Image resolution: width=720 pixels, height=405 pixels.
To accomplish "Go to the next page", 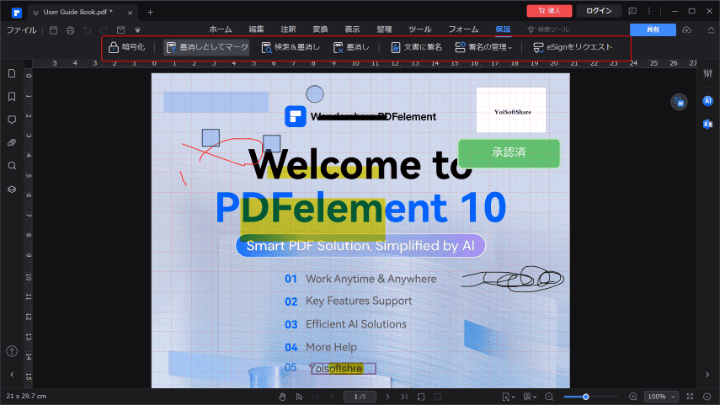I will coord(388,397).
